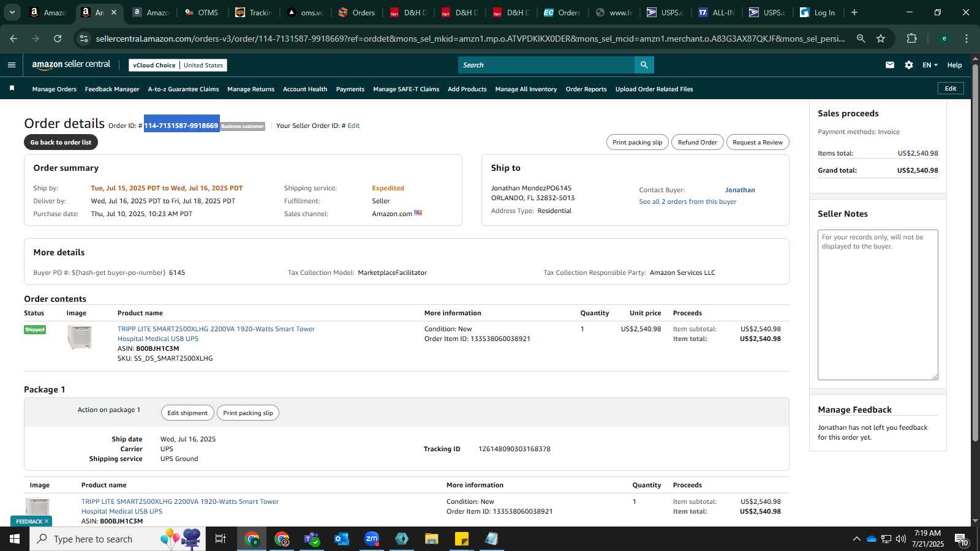Click the Seller Central search field
The image size is (980, 551).
point(546,65)
